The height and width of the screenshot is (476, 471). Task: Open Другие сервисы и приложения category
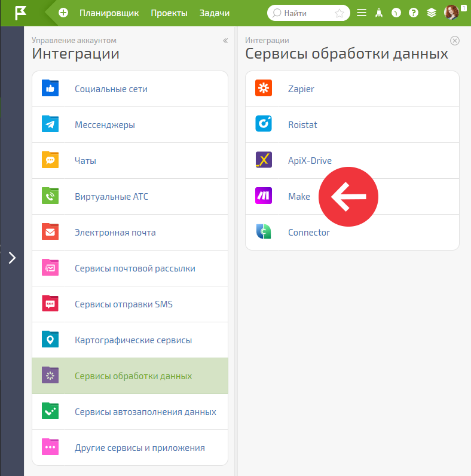(x=130, y=447)
